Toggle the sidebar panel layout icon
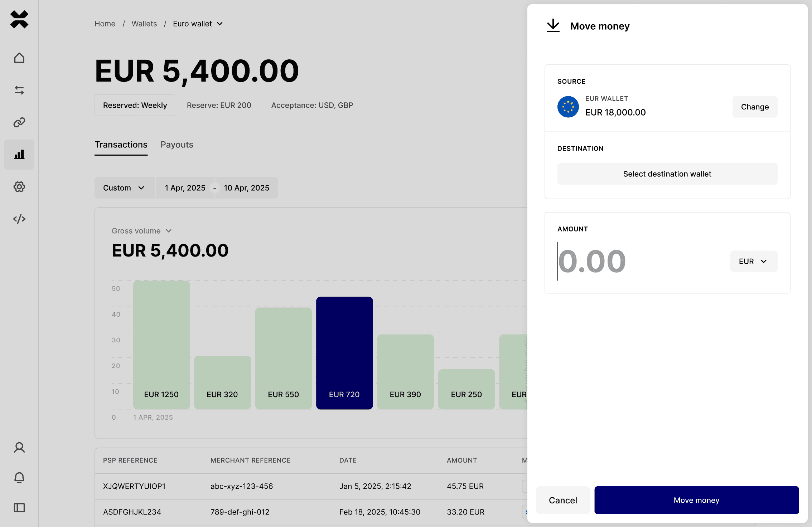The image size is (812, 527). tap(19, 508)
